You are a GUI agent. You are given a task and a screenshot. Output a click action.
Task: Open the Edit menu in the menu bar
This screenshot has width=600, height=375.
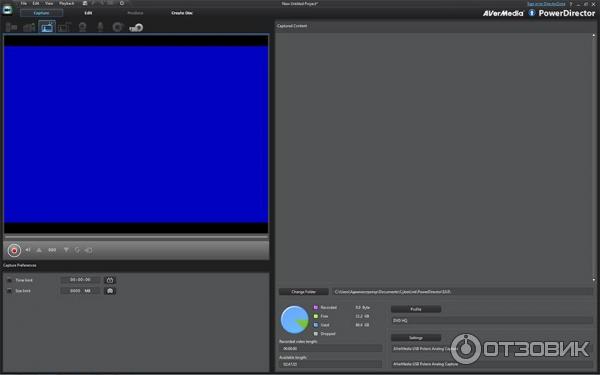36,3
